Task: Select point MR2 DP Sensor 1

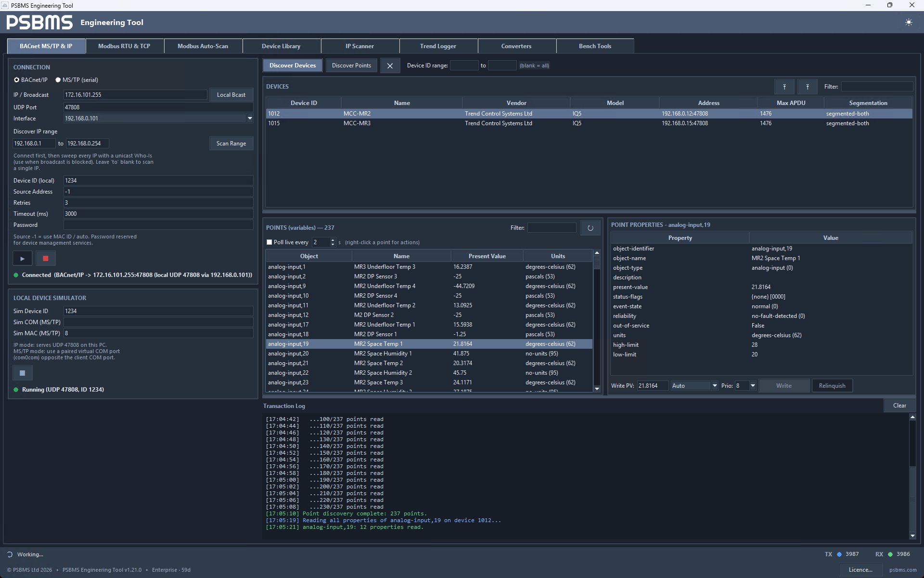Action: tap(429, 334)
